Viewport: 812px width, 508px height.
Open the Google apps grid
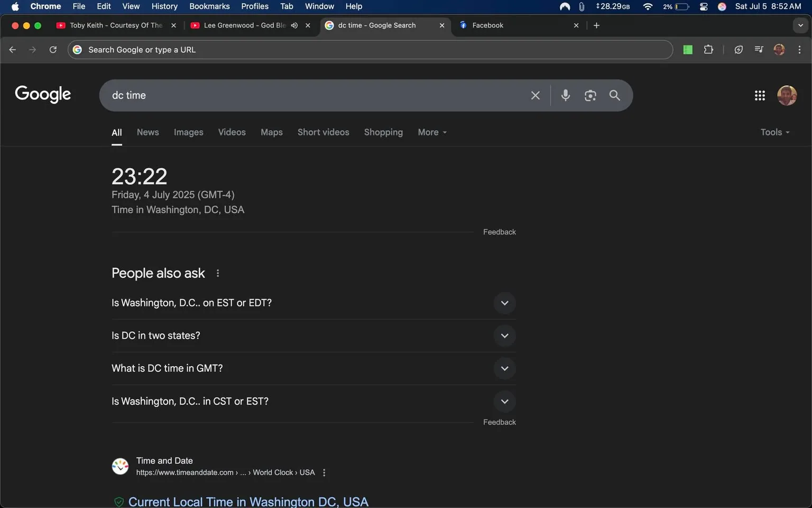[760, 95]
